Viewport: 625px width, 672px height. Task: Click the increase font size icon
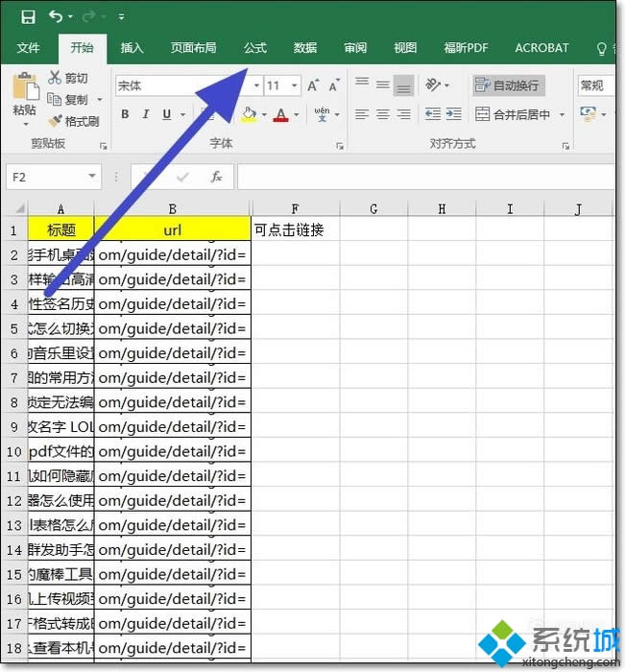point(313,85)
